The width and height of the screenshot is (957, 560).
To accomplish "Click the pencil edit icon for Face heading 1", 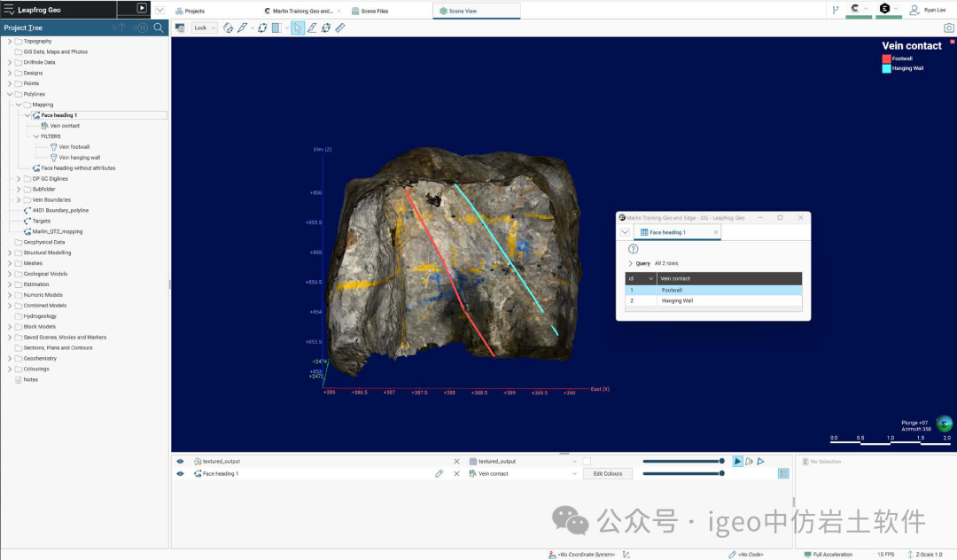I will click(x=439, y=474).
